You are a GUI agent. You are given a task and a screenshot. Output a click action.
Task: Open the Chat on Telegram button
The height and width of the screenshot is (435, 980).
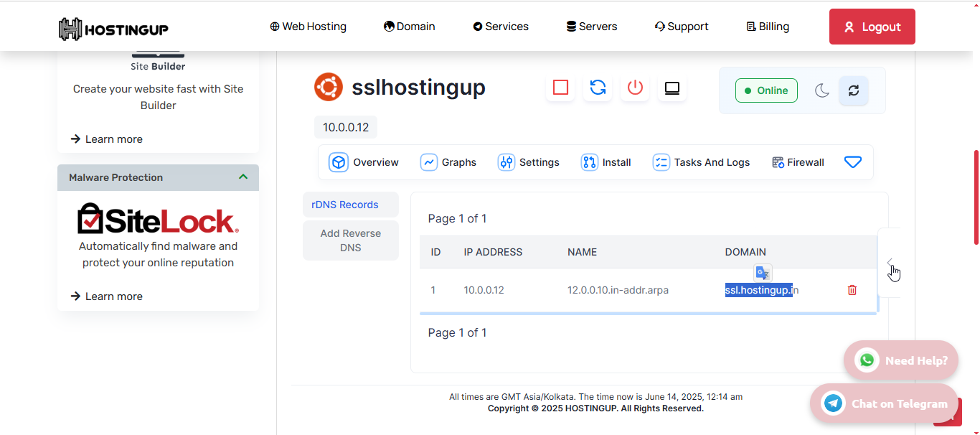[884, 403]
